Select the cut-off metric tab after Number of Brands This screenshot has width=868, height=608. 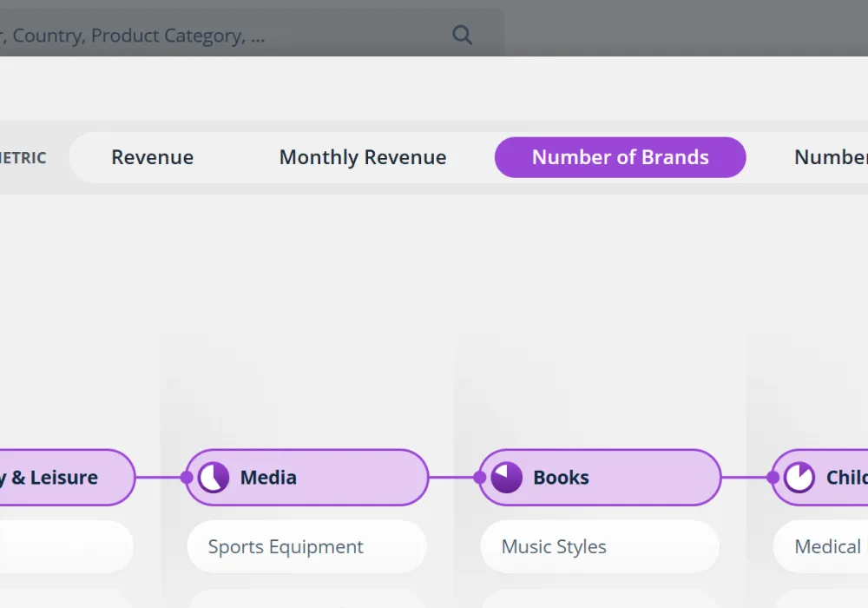pyautogui.click(x=830, y=157)
